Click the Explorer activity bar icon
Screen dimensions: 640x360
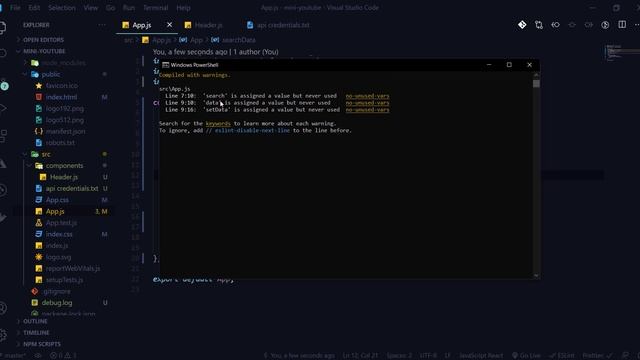click(x=2, y=28)
